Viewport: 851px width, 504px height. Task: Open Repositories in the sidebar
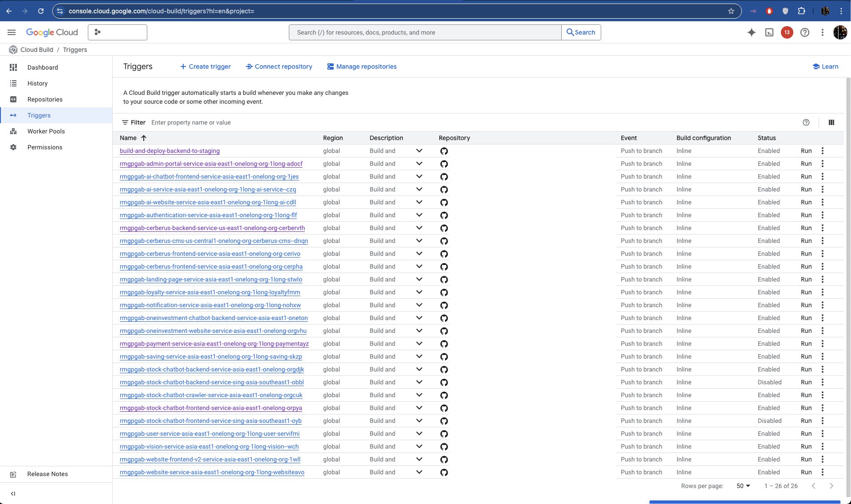56,99
